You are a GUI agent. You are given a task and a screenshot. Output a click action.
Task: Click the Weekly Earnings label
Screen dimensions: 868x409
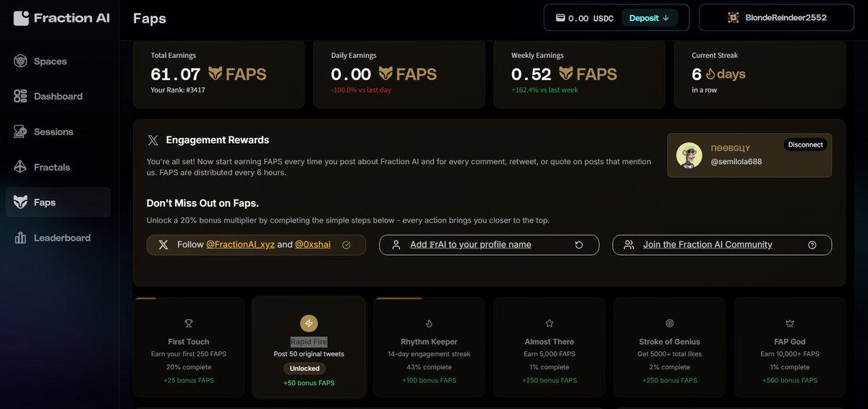(537, 55)
